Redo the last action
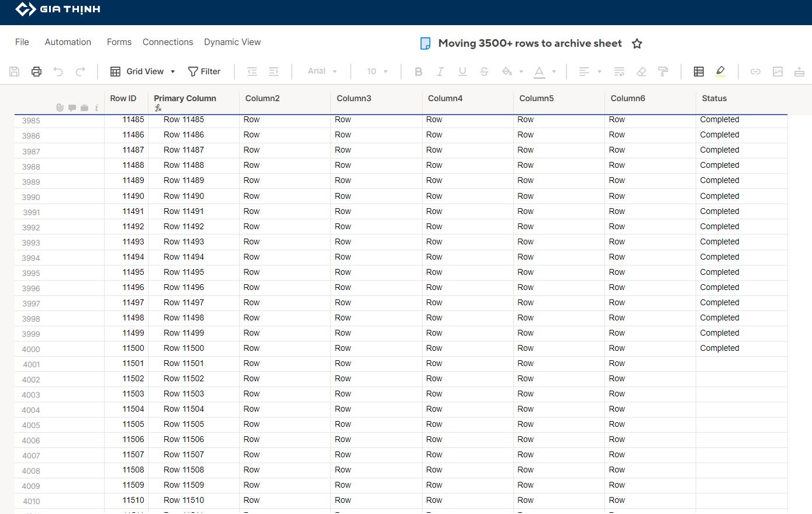 point(80,71)
